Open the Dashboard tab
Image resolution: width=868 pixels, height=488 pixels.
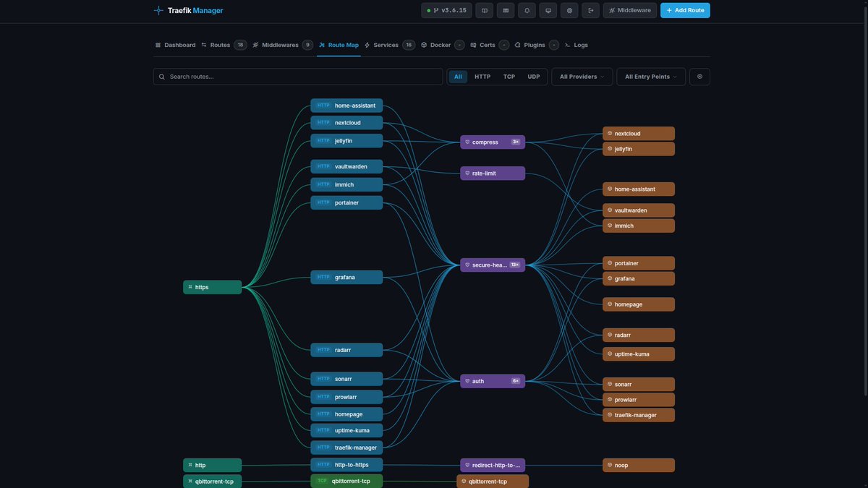tap(175, 45)
